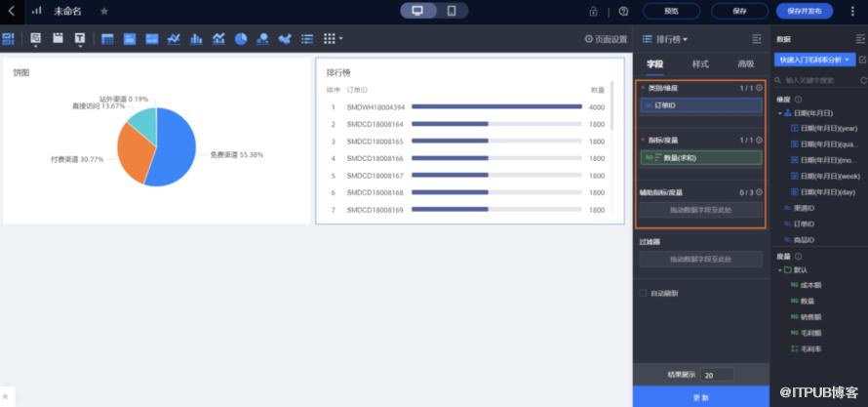The height and width of the screenshot is (407, 868).
Task: Click the filter field drop zone
Action: (701, 260)
